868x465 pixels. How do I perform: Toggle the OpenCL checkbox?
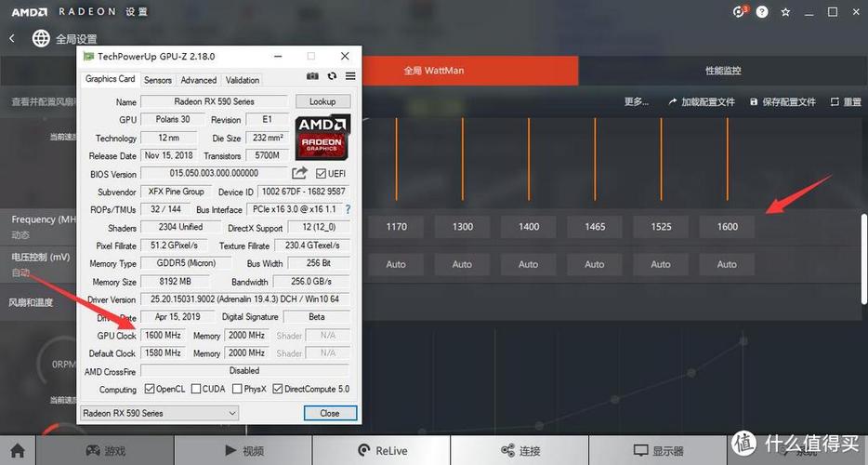click(149, 389)
